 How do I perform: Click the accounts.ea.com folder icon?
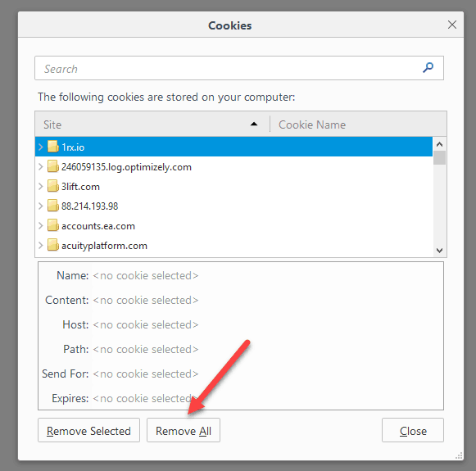click(x=52, y=226)
